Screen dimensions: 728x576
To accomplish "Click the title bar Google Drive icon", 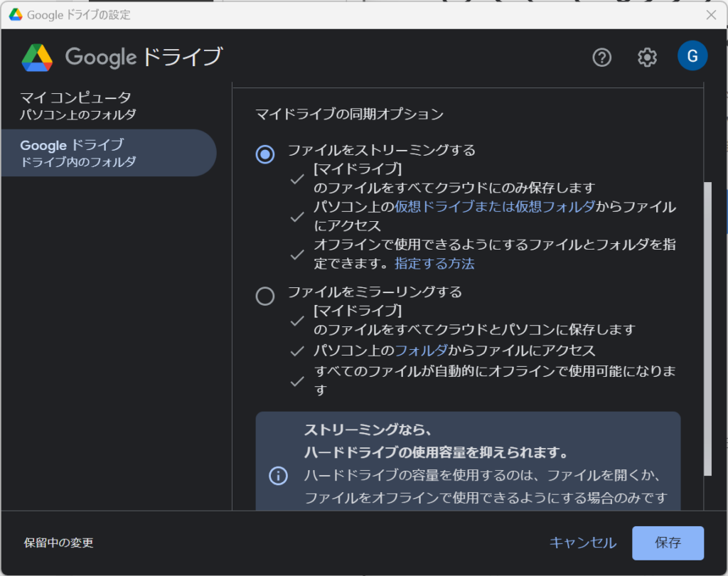I will 16,15.
